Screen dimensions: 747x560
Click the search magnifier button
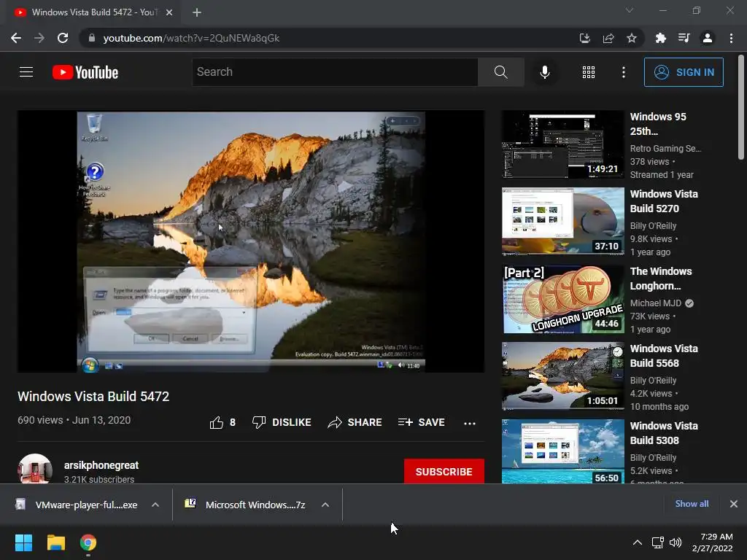500,72
